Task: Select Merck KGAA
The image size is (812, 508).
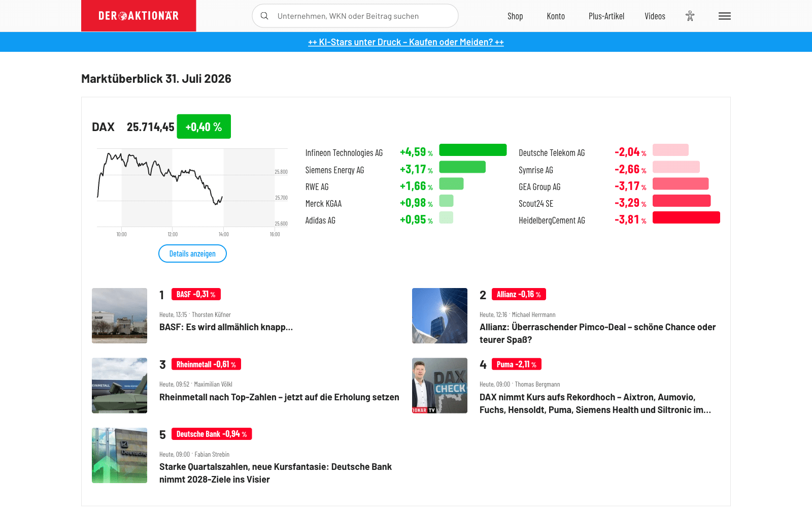Action: point(323,204)
